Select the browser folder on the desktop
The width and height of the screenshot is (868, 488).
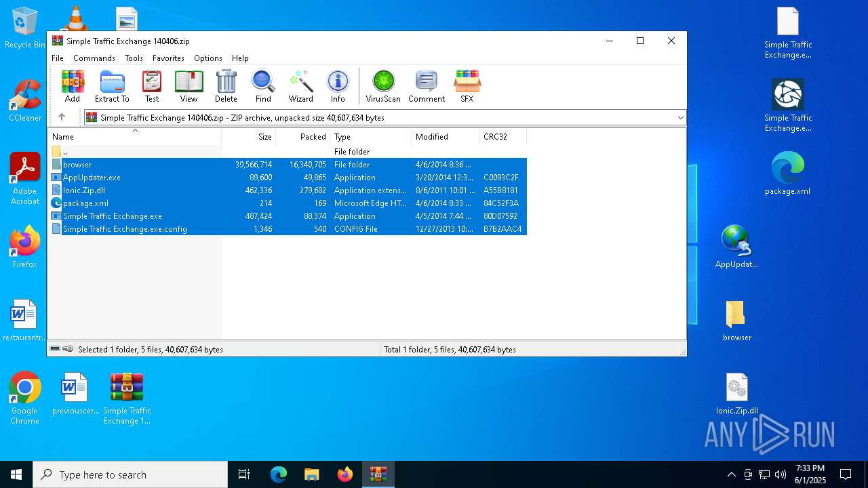point(736,321)
